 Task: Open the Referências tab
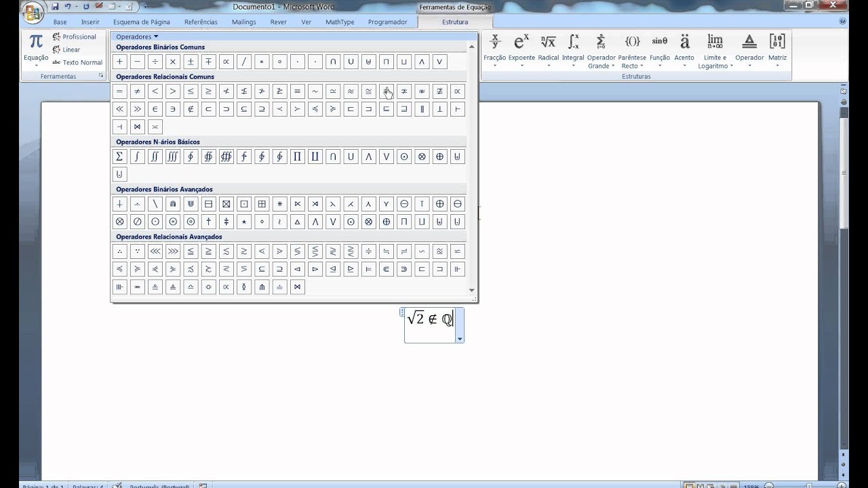[x=201, y=22]
